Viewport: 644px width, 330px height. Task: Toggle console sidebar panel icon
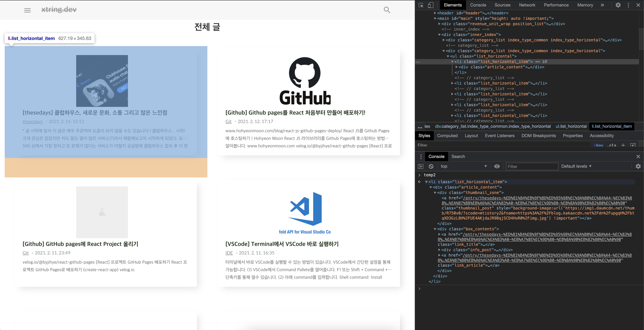point(421,166)
